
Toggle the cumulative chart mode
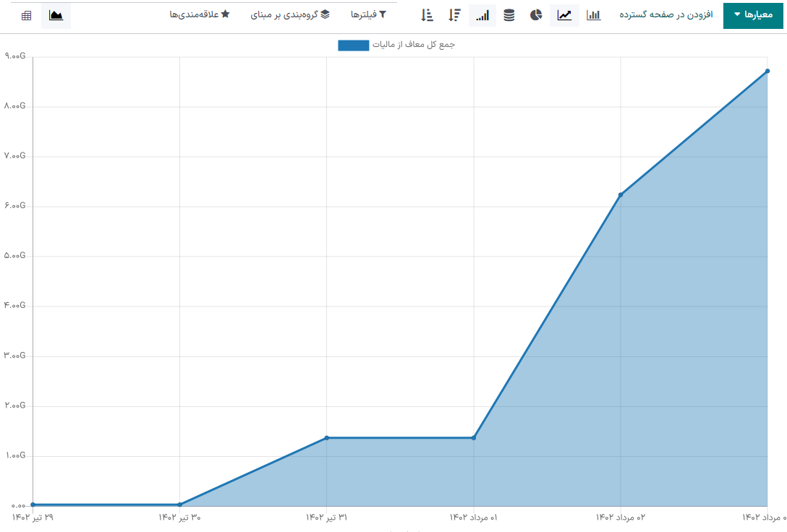482,15
